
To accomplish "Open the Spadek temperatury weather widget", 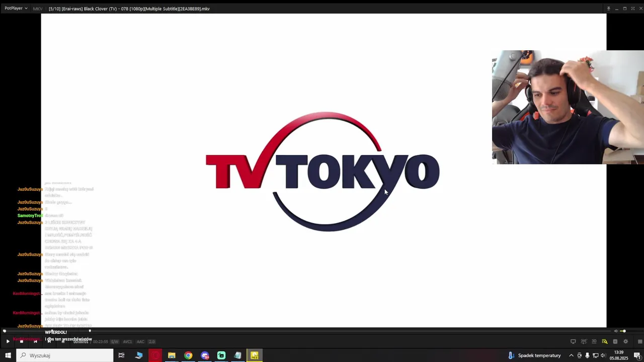I will [534, 355].
